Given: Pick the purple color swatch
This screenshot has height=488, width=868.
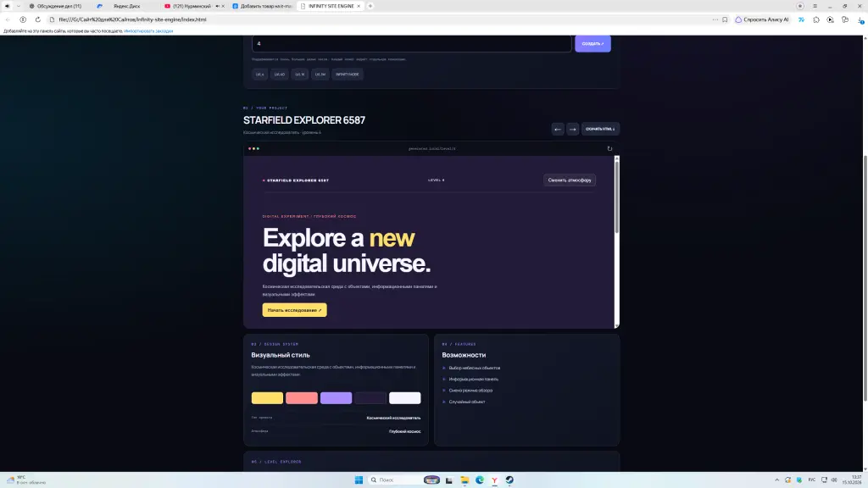Looking at the screenshot, I should click(336, 398).
